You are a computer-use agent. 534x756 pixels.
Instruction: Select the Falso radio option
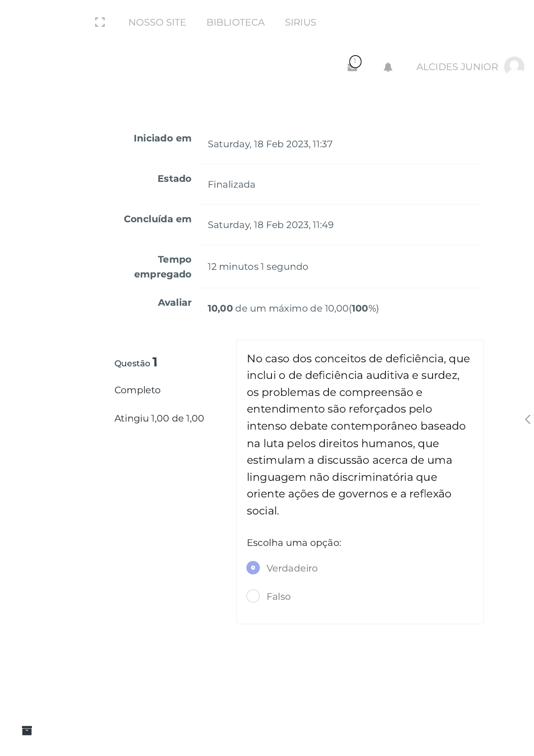(x=253, y=596)
